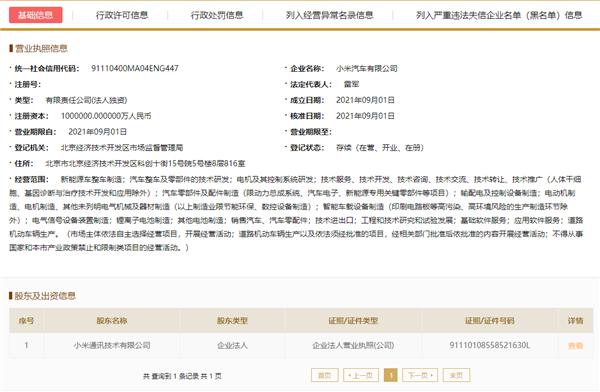This screenshot has height=392, width=600.
Task: Click 成立日期 value 2021年09月01日
Action: [365, 100]
